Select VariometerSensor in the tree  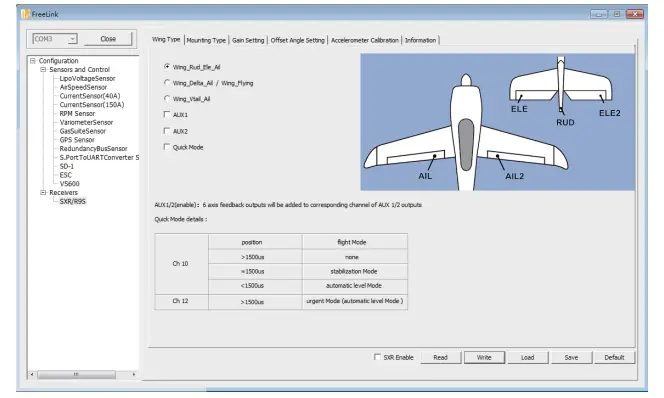(x=86, y=122)
